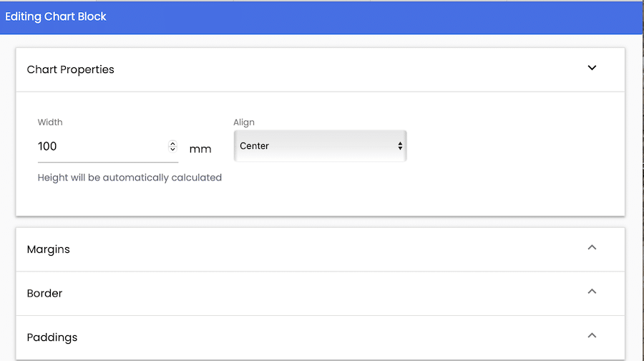Click the mm unit label
644x361 pixels.
pos(200,149)
